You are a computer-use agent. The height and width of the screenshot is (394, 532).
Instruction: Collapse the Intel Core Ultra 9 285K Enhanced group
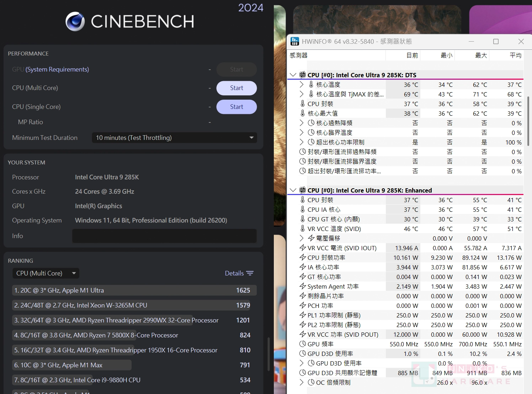click(x=293, y=190)
